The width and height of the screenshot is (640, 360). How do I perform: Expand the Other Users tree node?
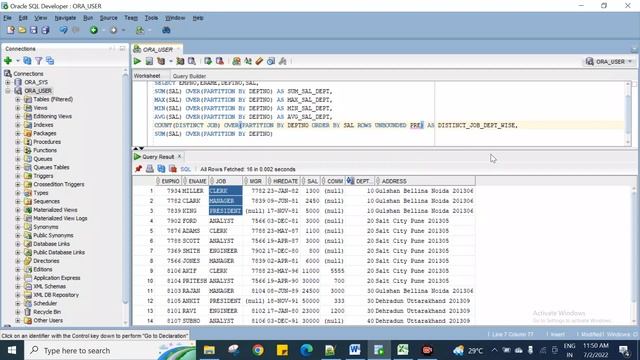pyautogui.click(x=18, y=321)
